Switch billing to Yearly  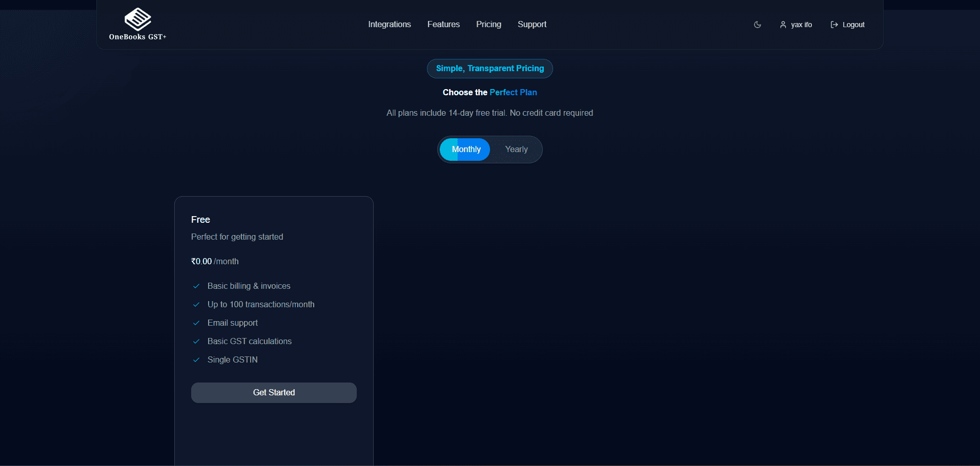[x=516, y=150]
